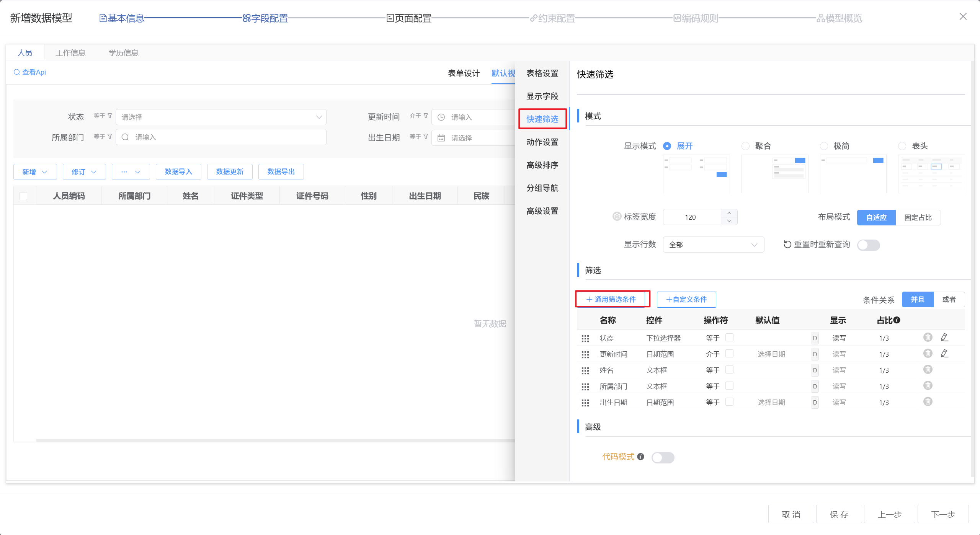Delete the 出生日期 filter condition
980x535 pixels.
(928, 401)
